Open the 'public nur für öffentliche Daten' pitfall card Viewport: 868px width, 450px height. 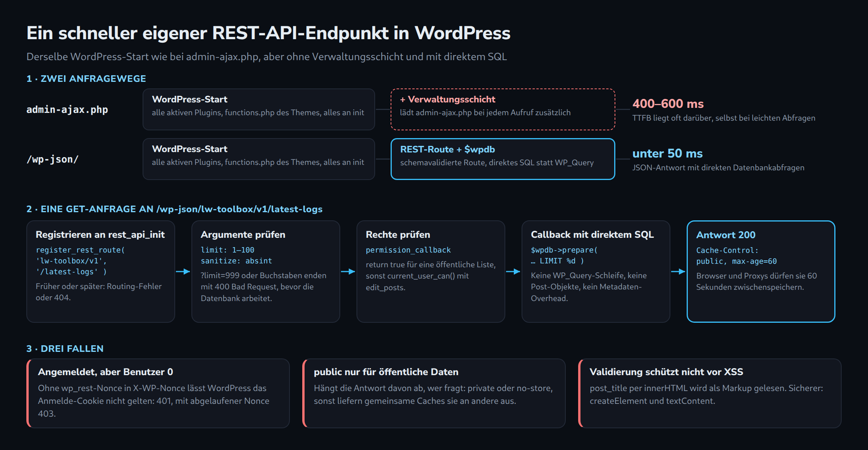434,393
